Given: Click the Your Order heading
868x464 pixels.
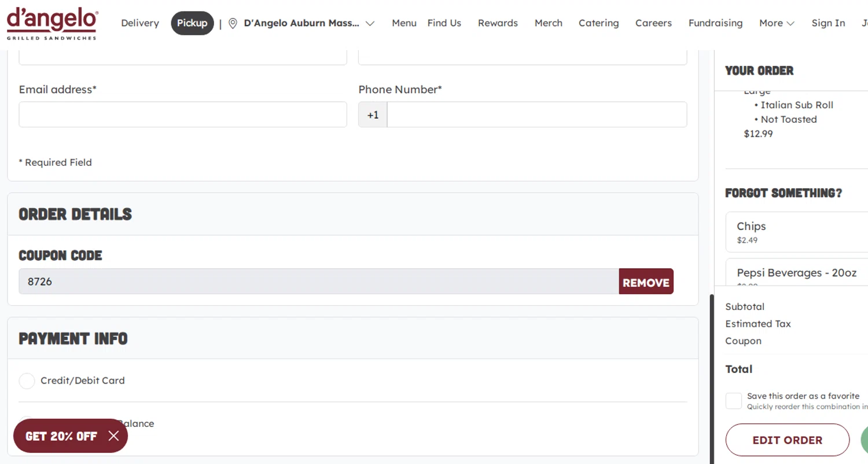Looking at the screenshot, I should point(759,71).
